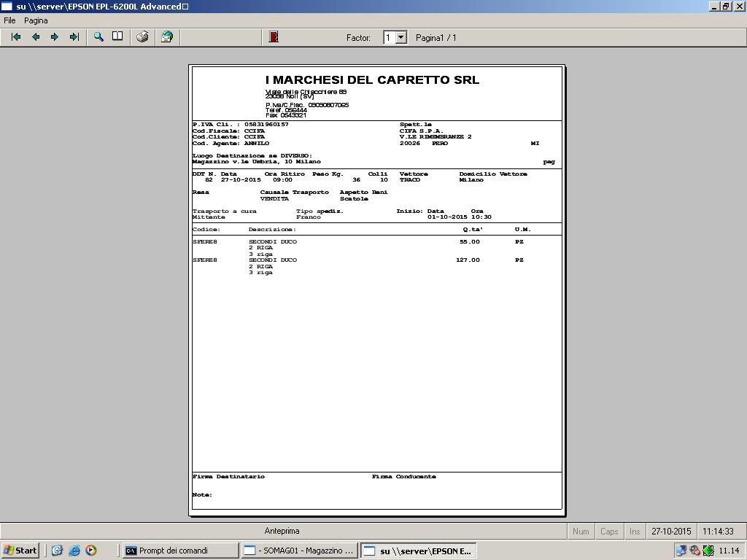Image resolution: width=747 pixels, height=560 pixels.
Task: Print the document with the printer icon
Action: point(142,37)
